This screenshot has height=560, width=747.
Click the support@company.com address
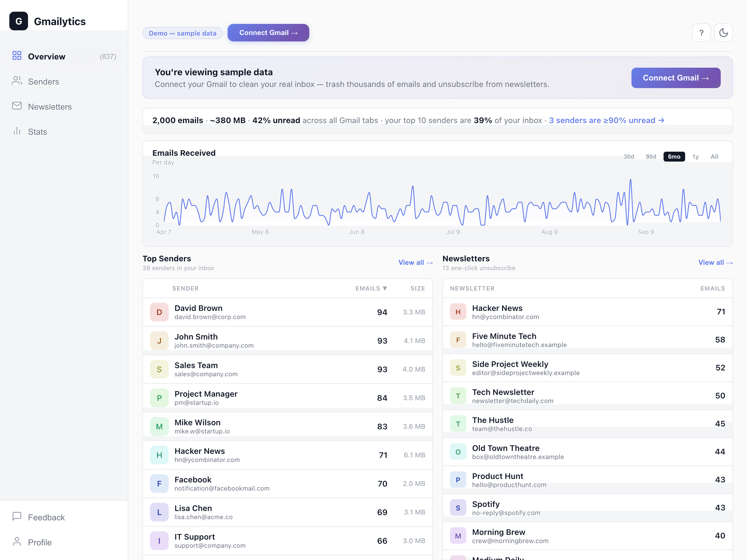(x=210, y=545)
